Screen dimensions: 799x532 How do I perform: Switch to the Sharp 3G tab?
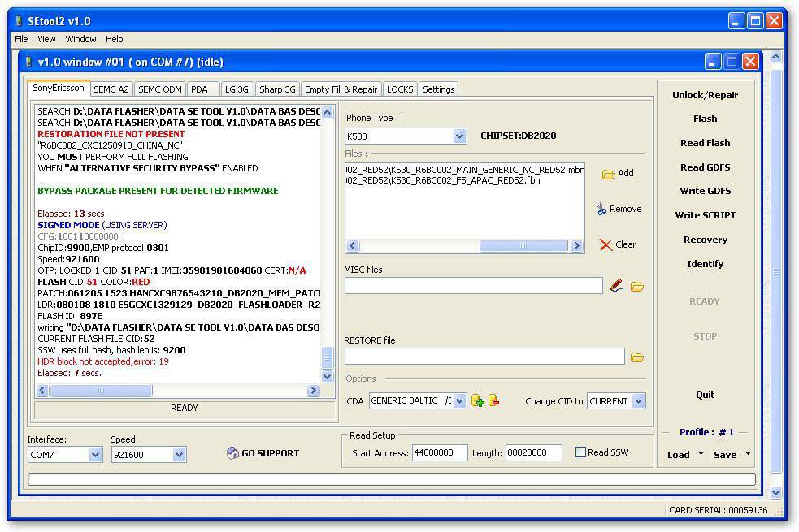click(x=277, y=89)
